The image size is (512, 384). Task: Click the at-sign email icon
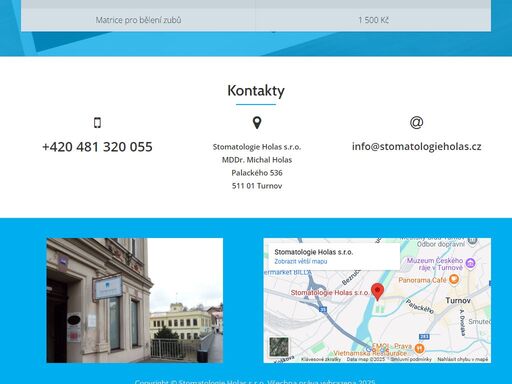[416, 122]
